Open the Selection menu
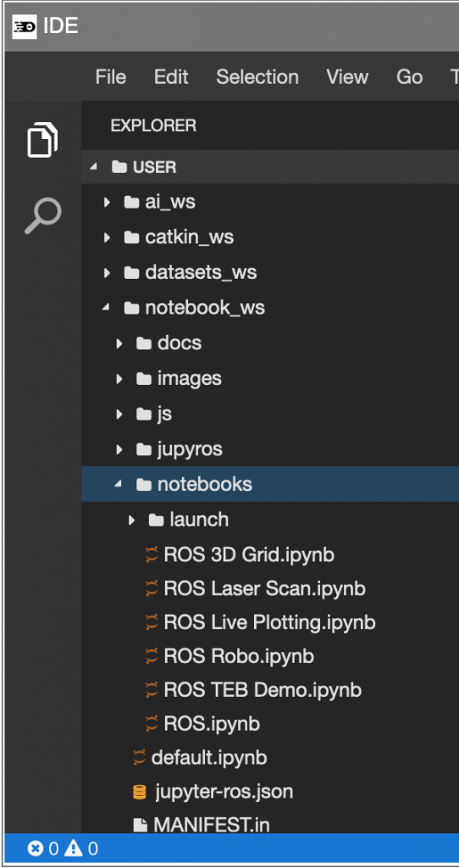Screen dimensions: 459x868 point(257,77)
